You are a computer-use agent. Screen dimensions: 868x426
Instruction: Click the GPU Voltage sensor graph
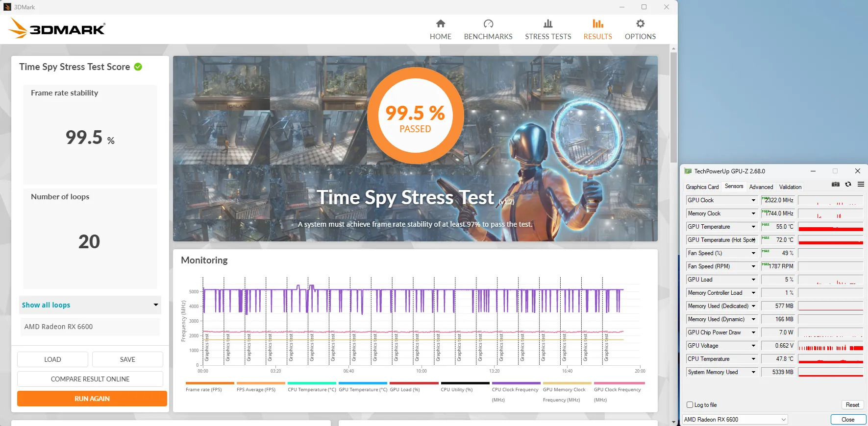coord(830,346)
